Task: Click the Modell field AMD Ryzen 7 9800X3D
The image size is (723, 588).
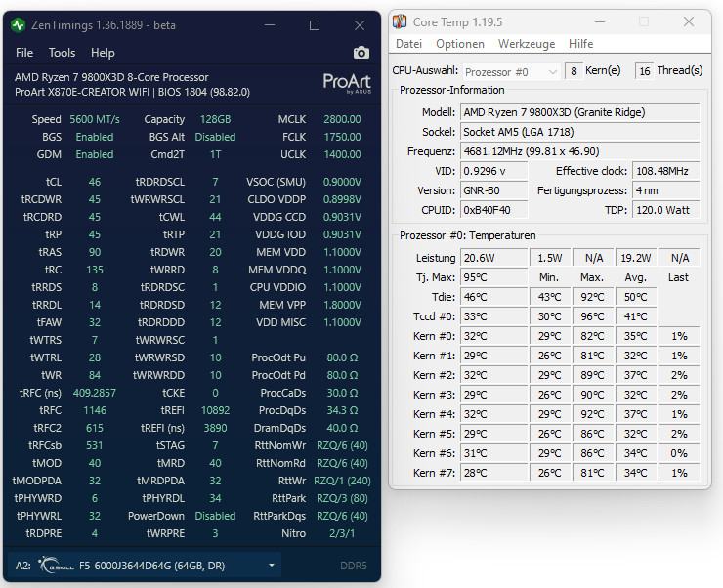Action: [x=580, y=112]
